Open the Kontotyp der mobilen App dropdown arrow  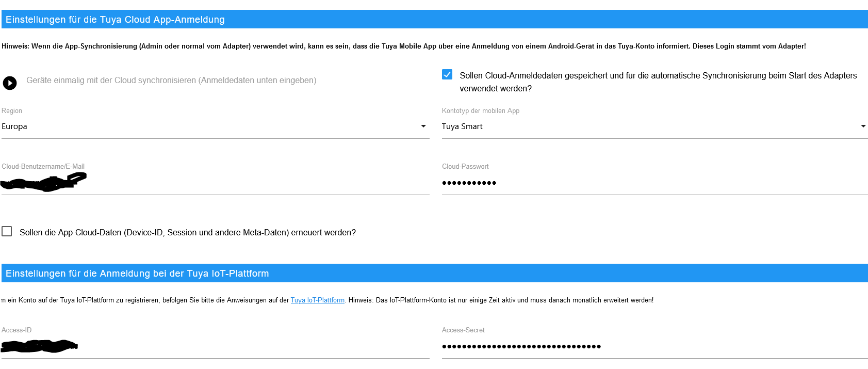(863, 126)
